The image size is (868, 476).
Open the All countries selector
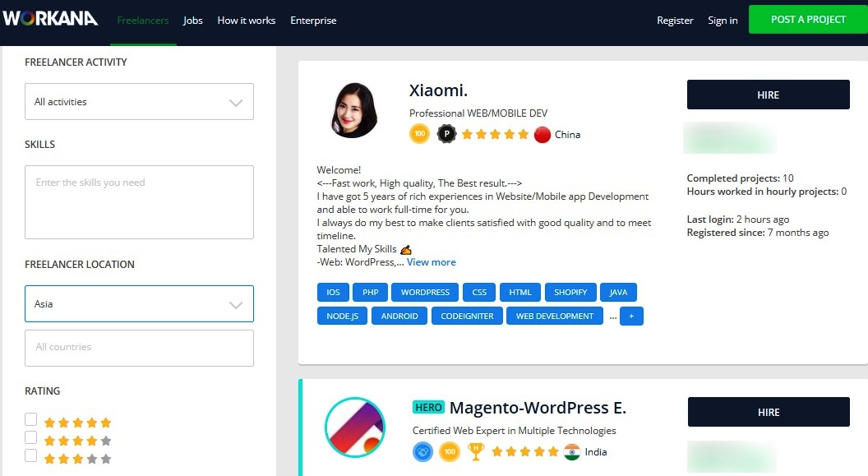pyautogui.click(x=140, y=348)
